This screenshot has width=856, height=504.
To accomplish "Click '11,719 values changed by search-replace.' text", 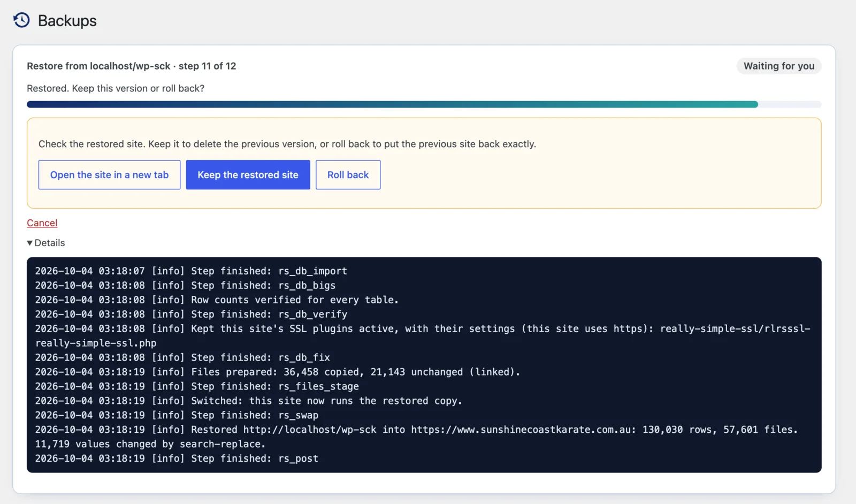I will click(x=150, y=444).
